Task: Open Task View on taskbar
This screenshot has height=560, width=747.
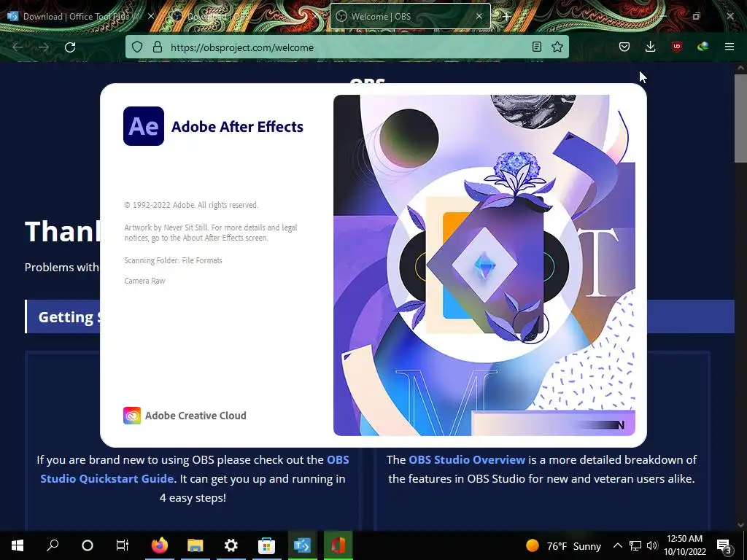Action: pos(123,545)
